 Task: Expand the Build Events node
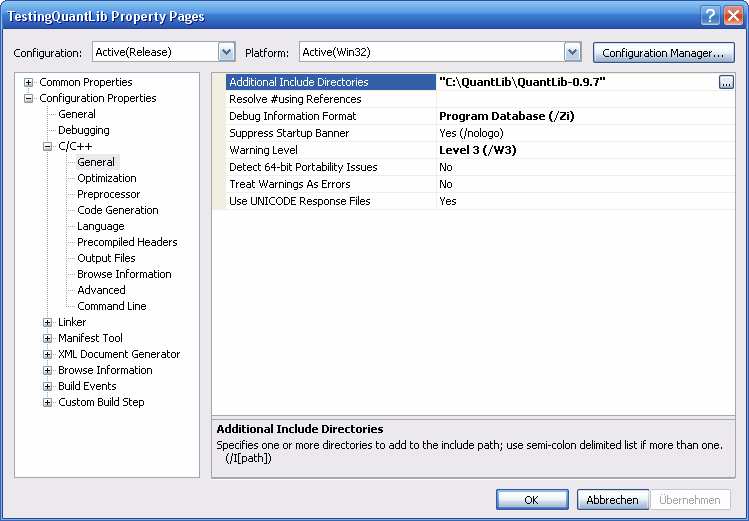coord(47,386)
